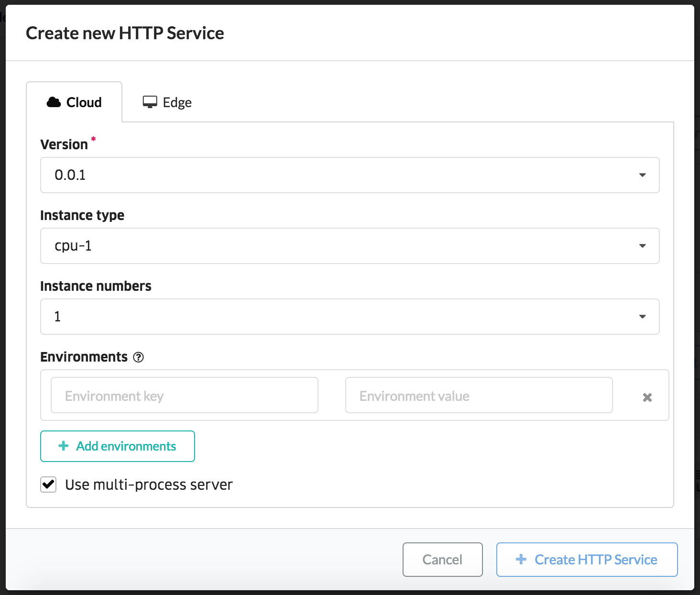Screen dimensions: 700x595
Task: Remove environment row with the X icon
Action: coord(647,397)
